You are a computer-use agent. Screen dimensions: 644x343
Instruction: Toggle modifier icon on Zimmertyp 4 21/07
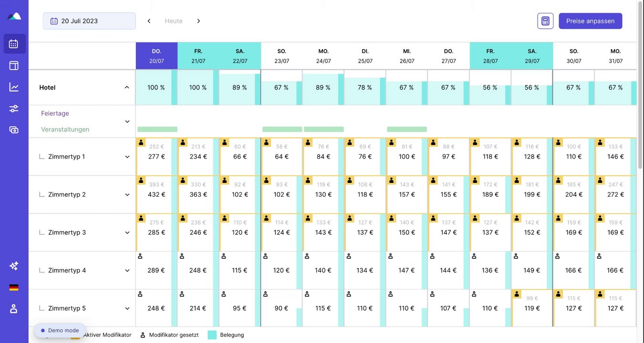point(182,256)
